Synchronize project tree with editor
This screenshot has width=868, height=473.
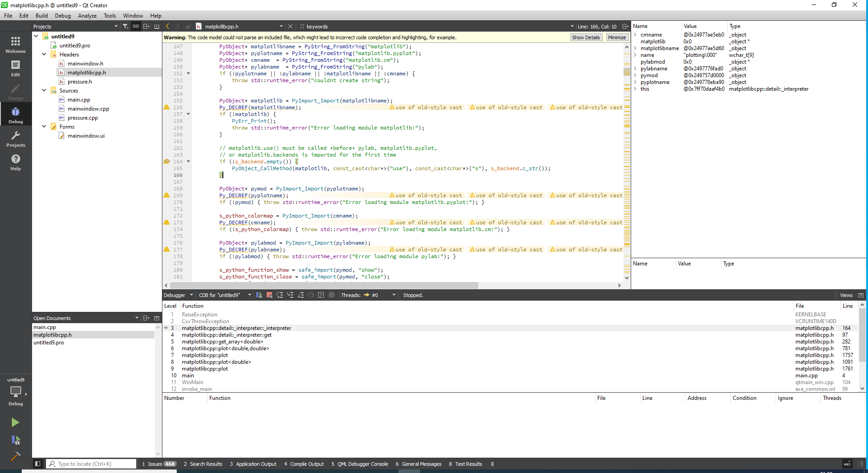click(136, 27)
